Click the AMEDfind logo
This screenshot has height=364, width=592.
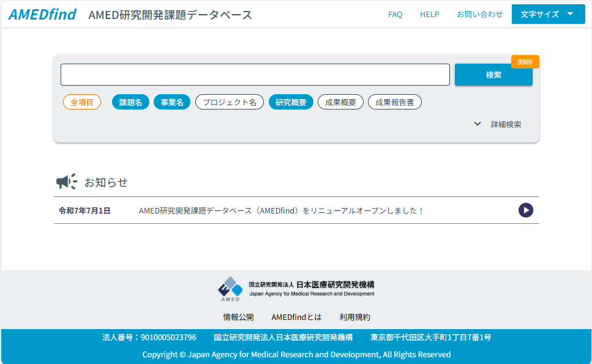(42, 14)
